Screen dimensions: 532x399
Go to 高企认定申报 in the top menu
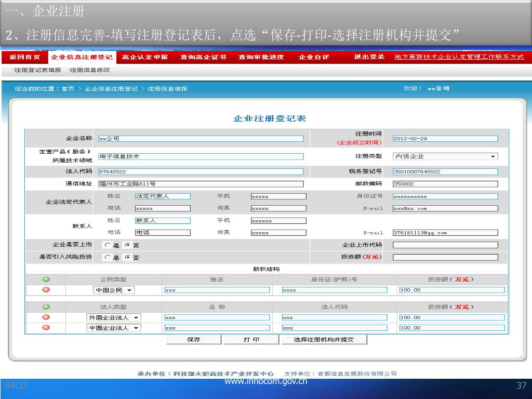point(145,57)
